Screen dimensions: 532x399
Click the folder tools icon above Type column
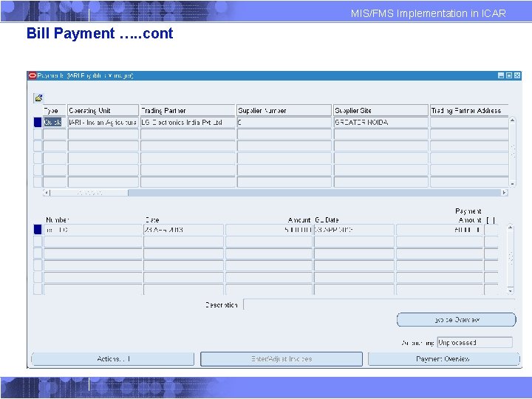coord(38,98)
